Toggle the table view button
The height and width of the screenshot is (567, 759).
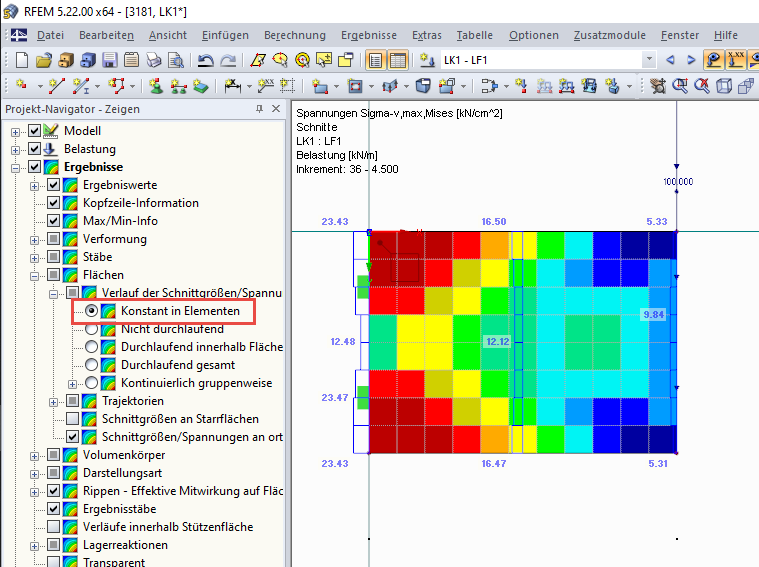click(397, 60)
